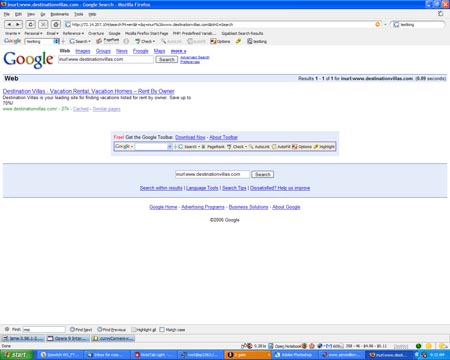Image resolution: width=450 pixels, height=360 pixels.
Task: Switch to Adobe Photoshop in taskbar
Action: pyautogui.click(x=294, y=355)
